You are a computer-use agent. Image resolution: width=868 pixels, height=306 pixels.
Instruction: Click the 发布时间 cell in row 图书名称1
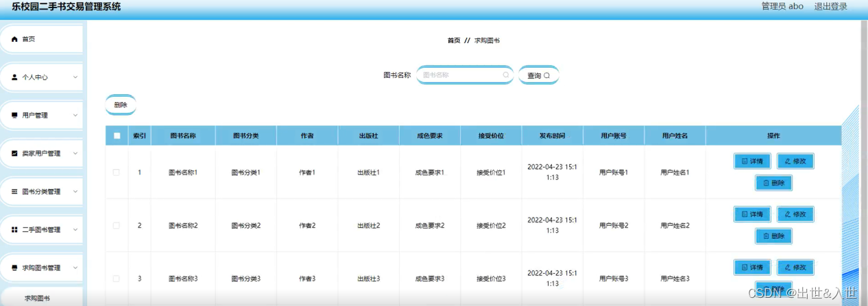(553, 172)
